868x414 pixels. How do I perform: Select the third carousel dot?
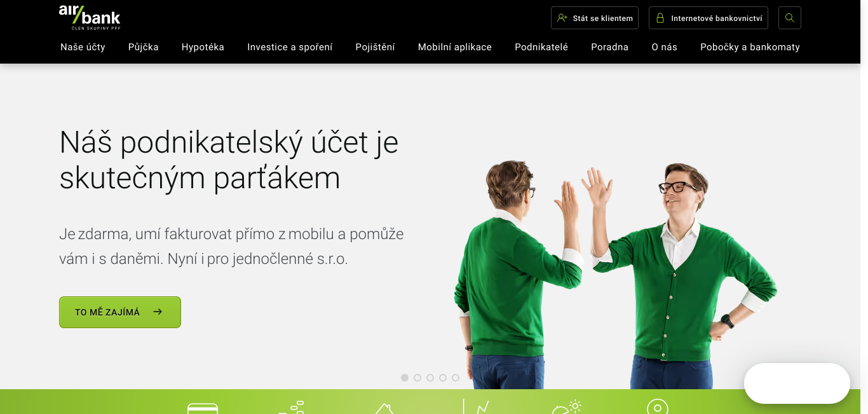coord(430,378)
